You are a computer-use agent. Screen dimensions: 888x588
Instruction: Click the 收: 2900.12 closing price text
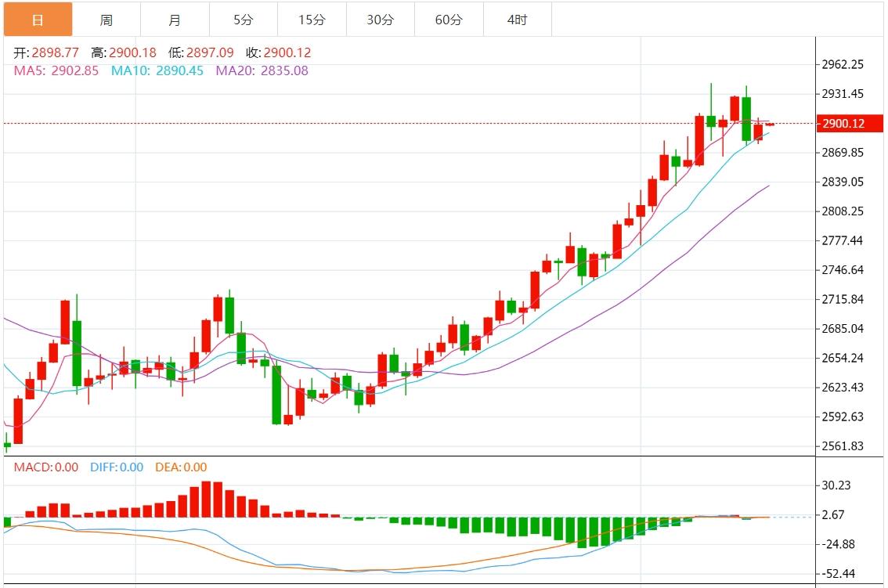[x=278, y=53]
